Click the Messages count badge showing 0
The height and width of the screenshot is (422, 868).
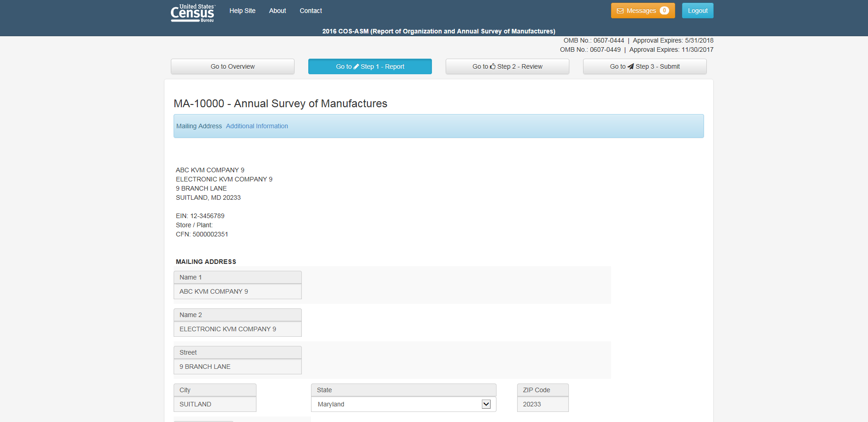click(x=664, y=11)
